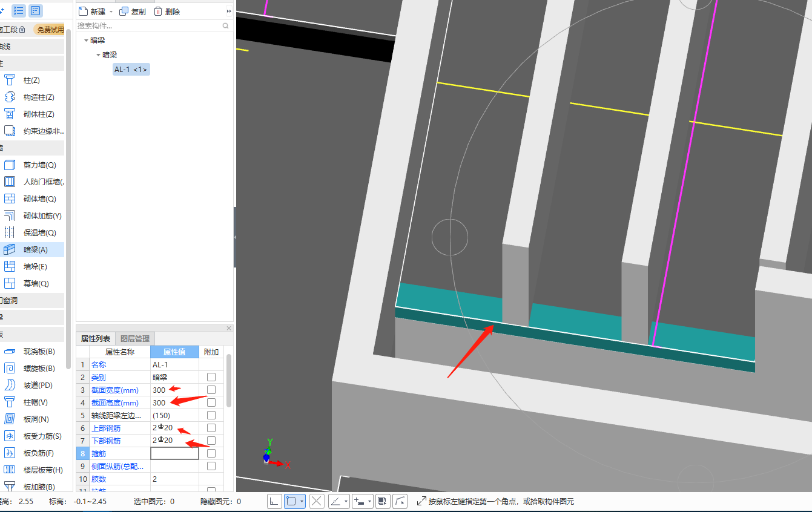
Task: Select the 保温墙(Q) insulation wall component
Action: click(x=31, y=232)
